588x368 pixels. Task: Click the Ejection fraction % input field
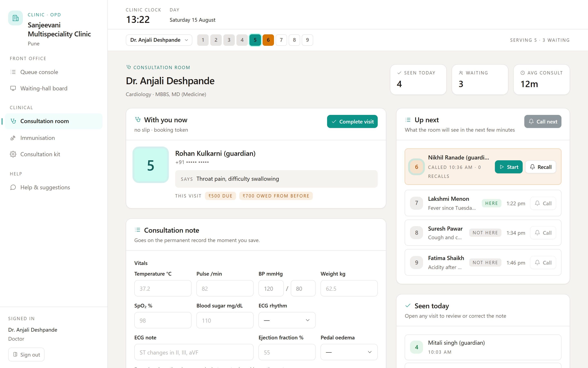click(x=287, y=352)
